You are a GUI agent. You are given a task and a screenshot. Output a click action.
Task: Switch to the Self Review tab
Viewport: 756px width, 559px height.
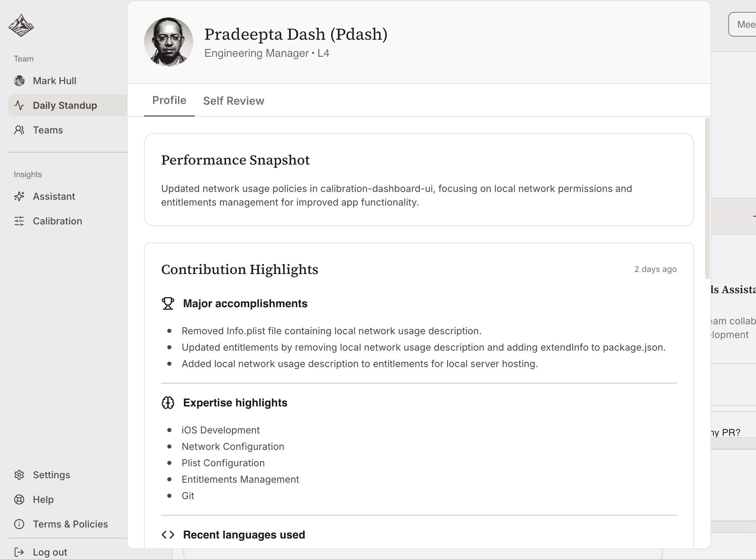(x=233, y=101)
